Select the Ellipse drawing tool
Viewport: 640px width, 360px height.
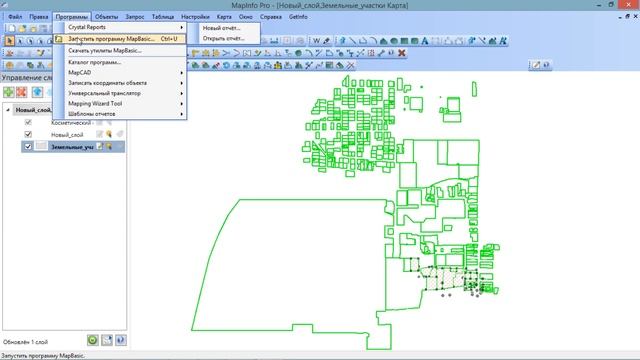(394, 40)
